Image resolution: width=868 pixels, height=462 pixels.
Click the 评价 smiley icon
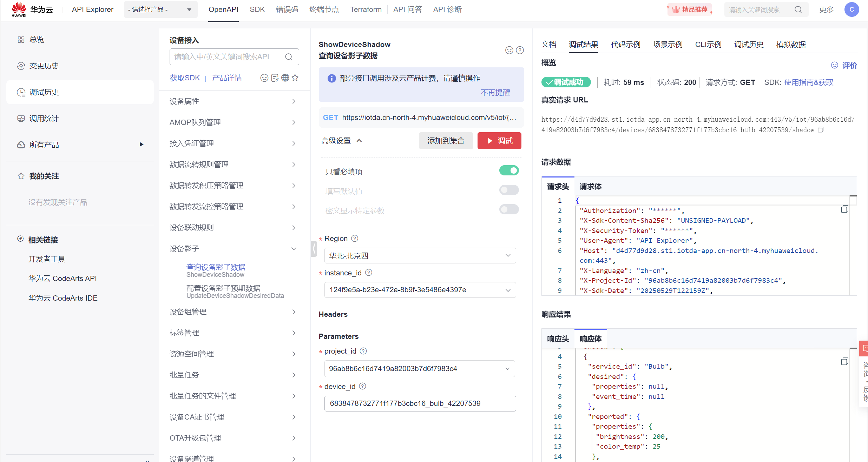(835, 65)
